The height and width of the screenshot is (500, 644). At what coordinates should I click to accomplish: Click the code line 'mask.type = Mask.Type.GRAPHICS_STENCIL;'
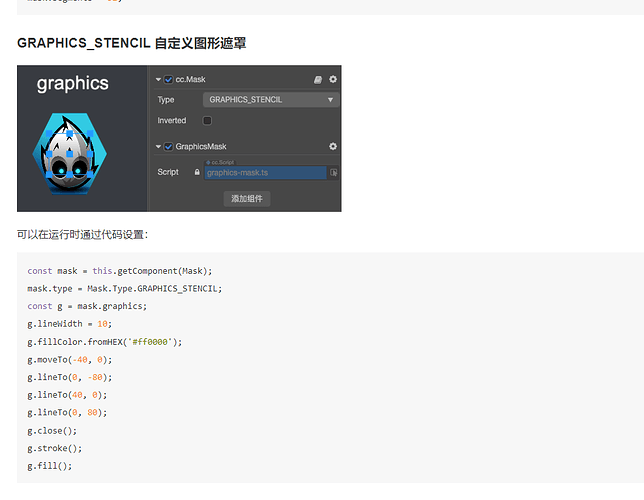[124, 289]
